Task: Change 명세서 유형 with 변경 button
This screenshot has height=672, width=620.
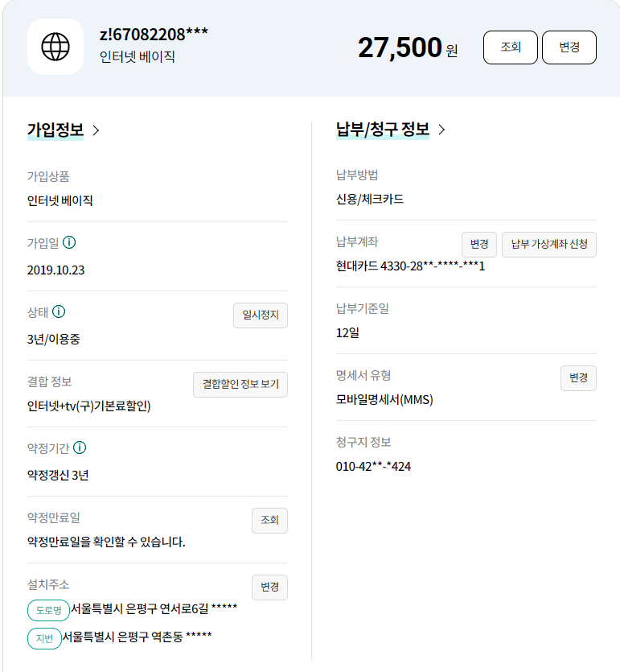Action: [578, 378]
